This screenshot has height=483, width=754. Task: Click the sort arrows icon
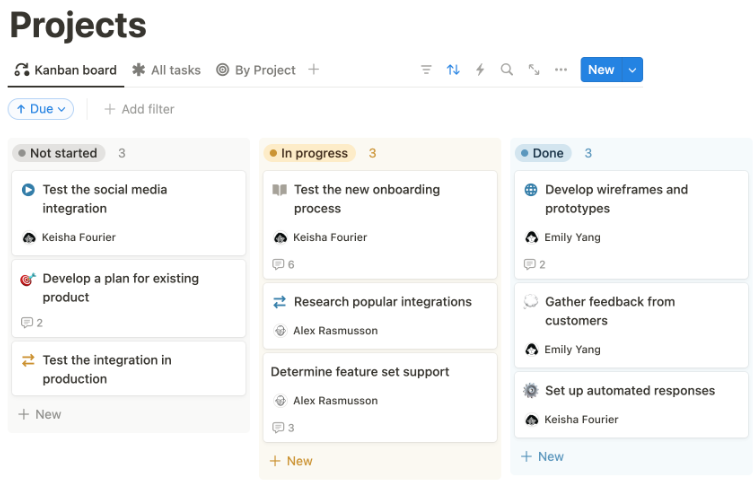[453, 70]
